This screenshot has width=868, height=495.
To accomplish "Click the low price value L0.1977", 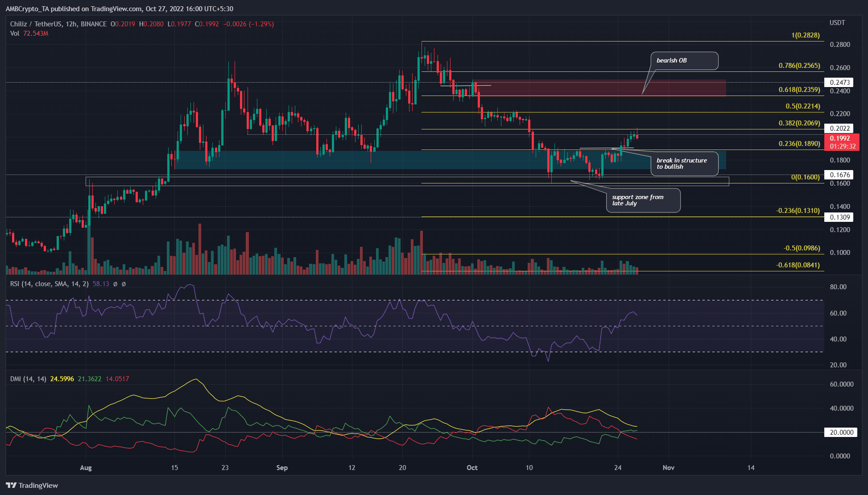I will pos(179,24).
